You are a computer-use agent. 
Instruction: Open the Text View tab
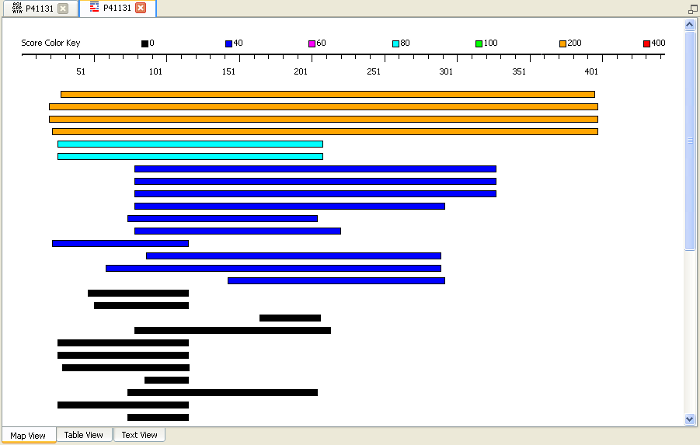[x=139, y=435]
